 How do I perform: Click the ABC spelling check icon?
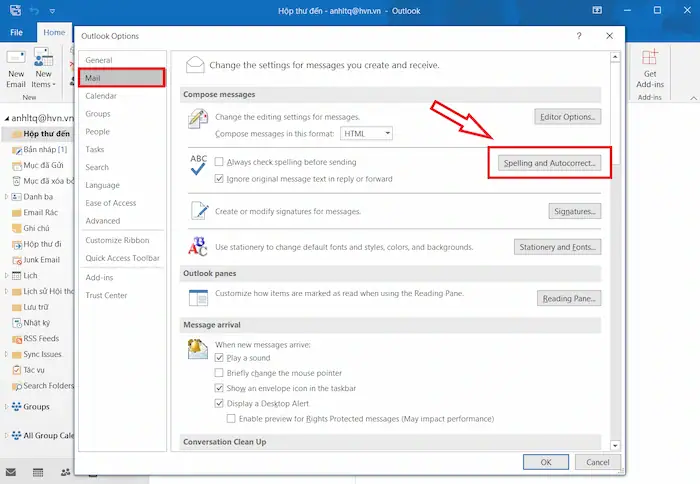click(x=198, y=165)
